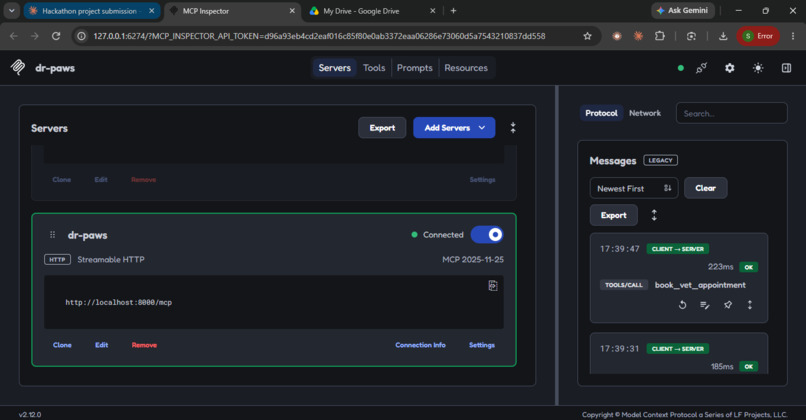Grab the drag handle beside dr-paws server
The width and height of the screenshot is (806, 420).
pyautogui.click(x=52, y=235)
